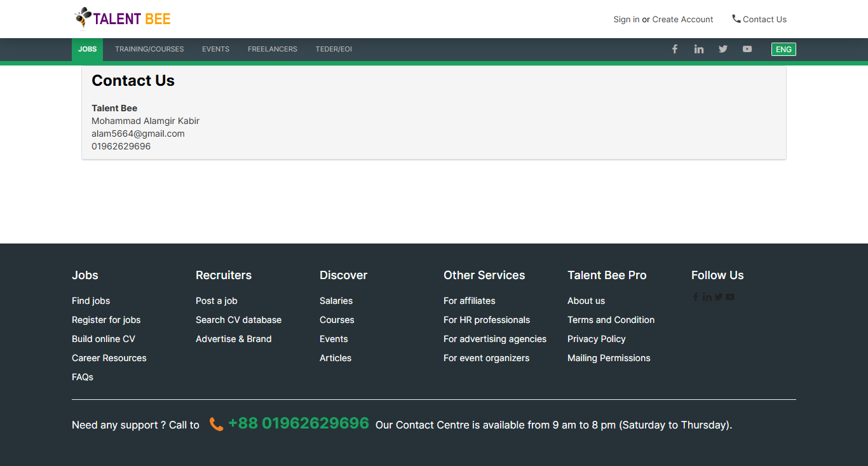Click the Create Account link
This screenshot has height=466, width=868.
click(682, 19)
